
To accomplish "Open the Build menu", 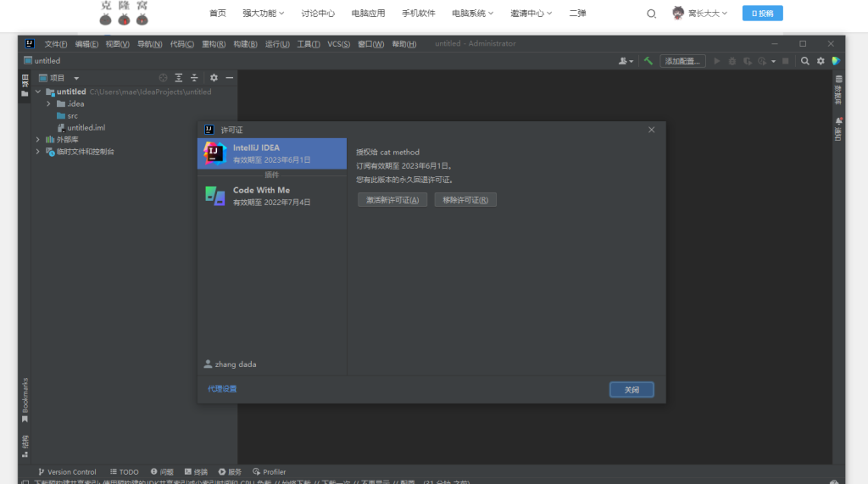I will [245, 44].
